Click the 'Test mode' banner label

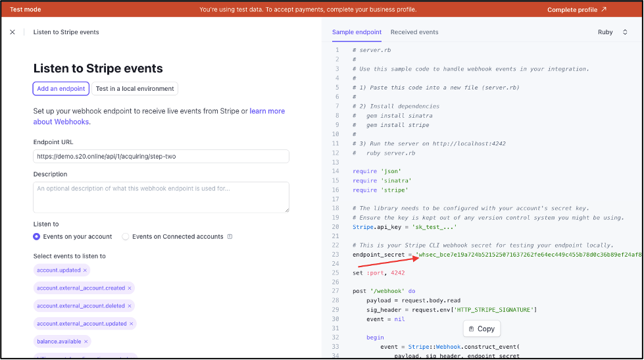[26, 9]
